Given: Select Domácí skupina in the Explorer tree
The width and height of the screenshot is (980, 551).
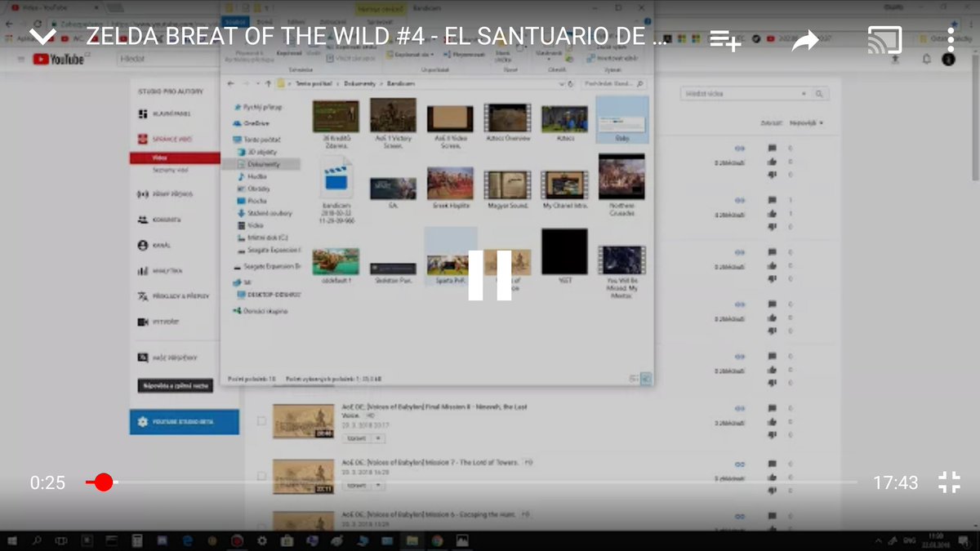Looking at the screenshot, I should point(261,311).
